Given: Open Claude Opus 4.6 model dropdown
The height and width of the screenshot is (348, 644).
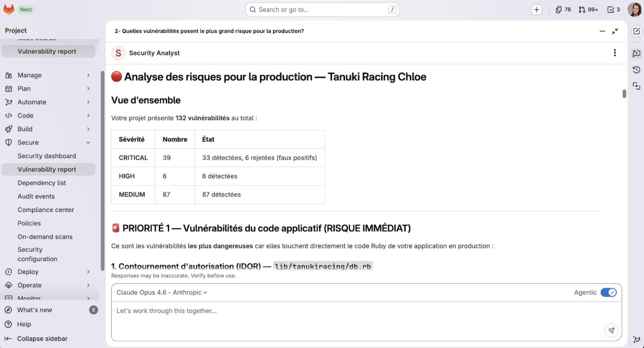Looking at the screenshot, I should 162,292.
